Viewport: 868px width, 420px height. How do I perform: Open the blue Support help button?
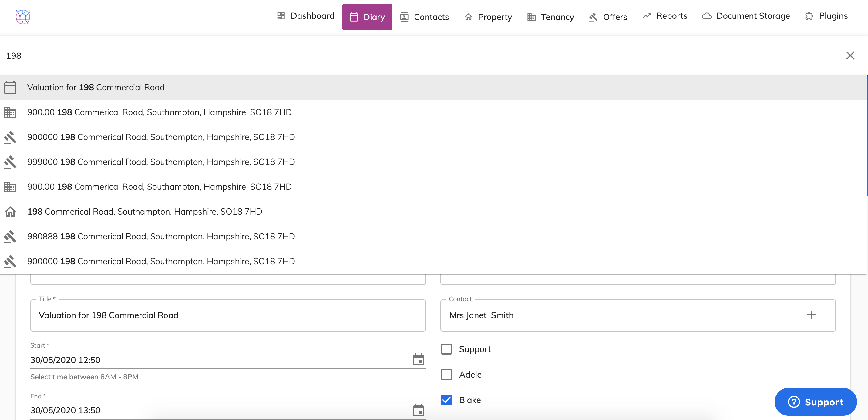pyautogui.click(x=815, y=402)
